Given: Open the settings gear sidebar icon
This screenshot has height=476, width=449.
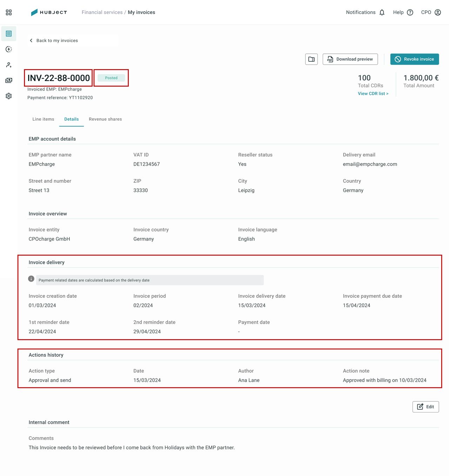Looking at the screenshot, I should tap(9, 96).
